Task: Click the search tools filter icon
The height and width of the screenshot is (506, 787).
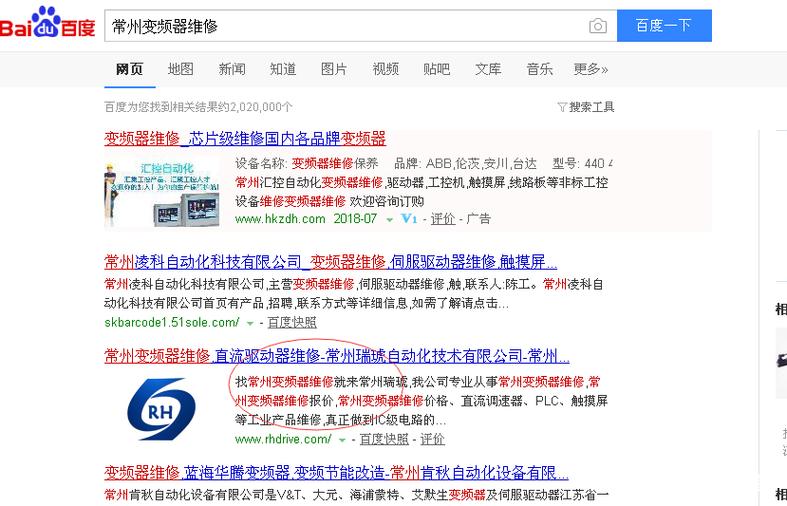Action: 562,107
